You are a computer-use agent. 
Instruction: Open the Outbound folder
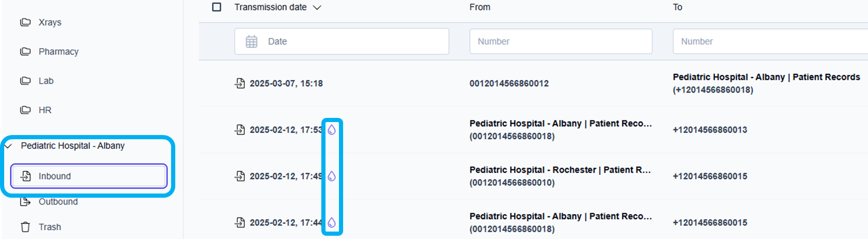pyautogui.click(x=58, y=202)
